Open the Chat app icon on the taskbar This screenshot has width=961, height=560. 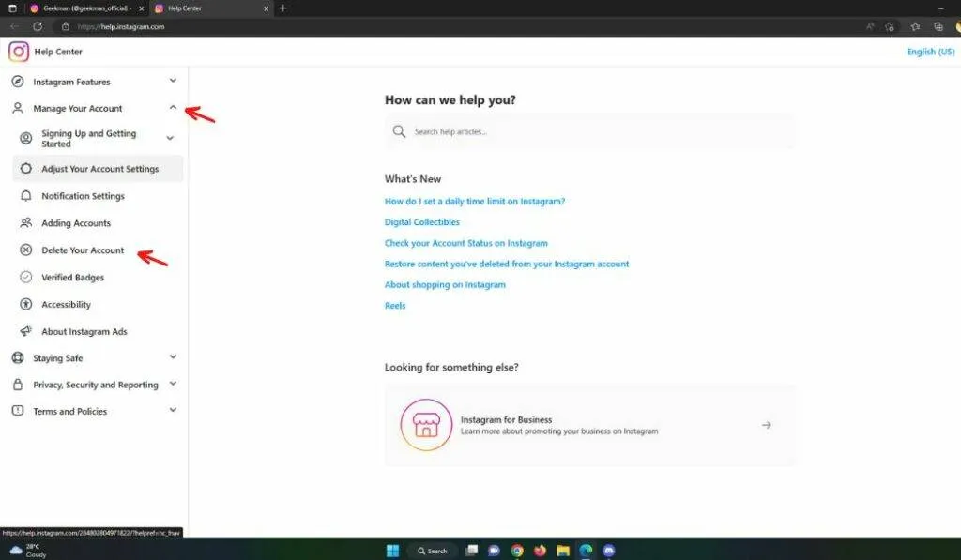tap(494, 551)
